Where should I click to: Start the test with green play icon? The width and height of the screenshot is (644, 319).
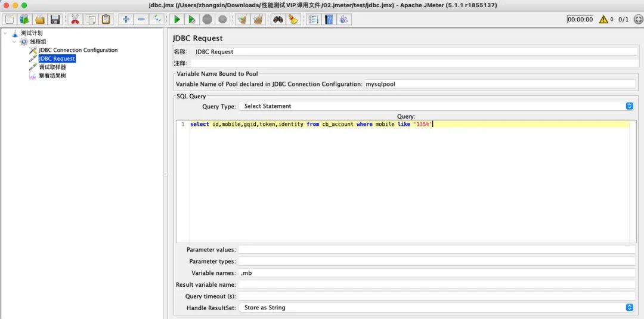point(177,19)
